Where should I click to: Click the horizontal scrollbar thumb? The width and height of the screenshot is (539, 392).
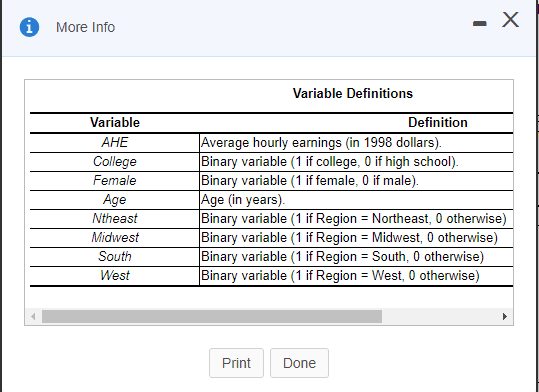[x=212, y=316]
